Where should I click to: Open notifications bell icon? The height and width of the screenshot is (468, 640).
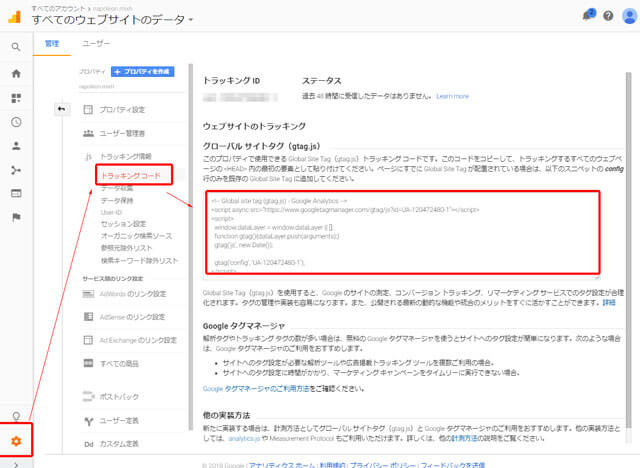pyautogui.click(x=589, y=15)
